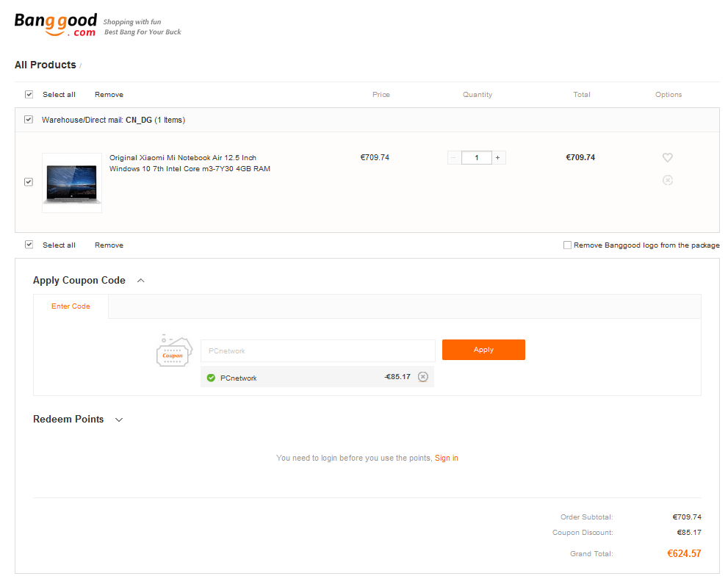Expand the Redeem Points section
The height and width of the screenshot is (579, 728).
pos(119,420)
